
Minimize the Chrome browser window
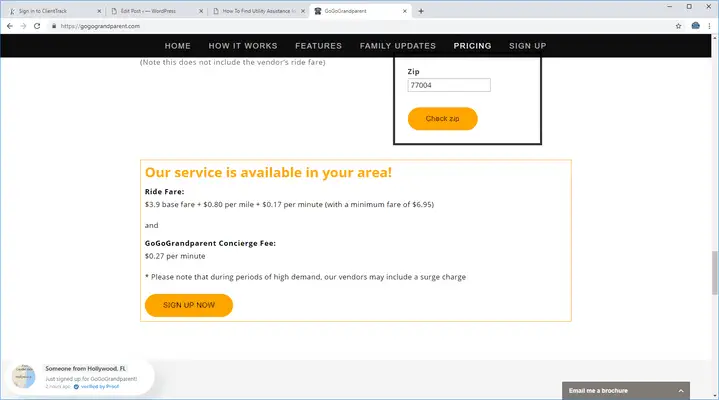669,6
